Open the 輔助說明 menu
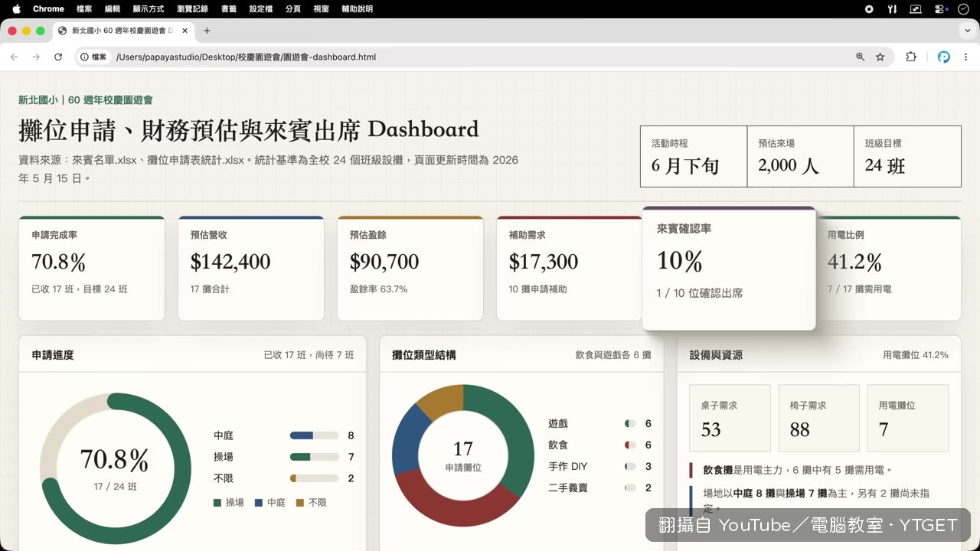Screen dimensions: 980x551 [x=357, y=9]
